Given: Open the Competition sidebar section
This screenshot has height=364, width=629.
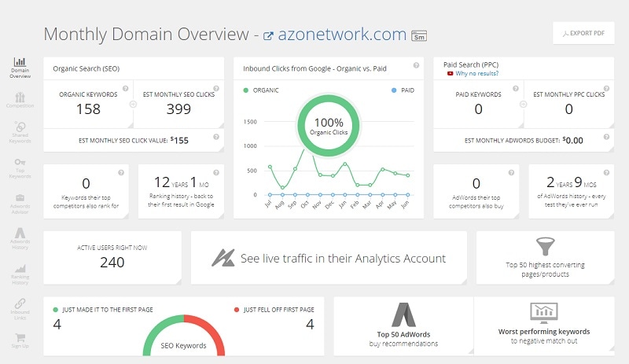Looking at the screenshot, I should click(x=20, y=101).
